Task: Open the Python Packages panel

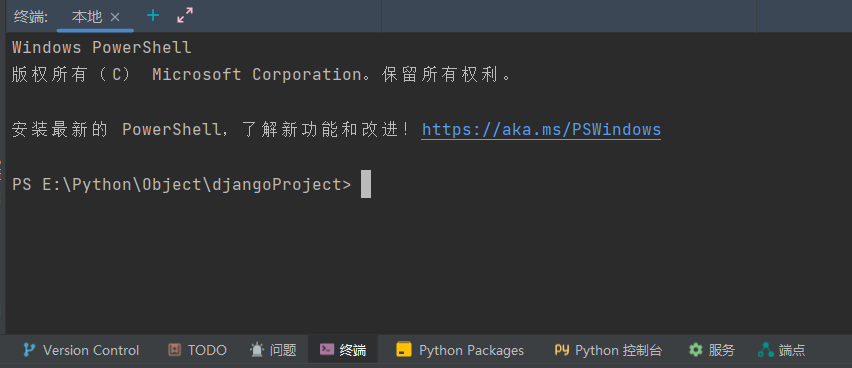Action: click(x=471, y=351)
